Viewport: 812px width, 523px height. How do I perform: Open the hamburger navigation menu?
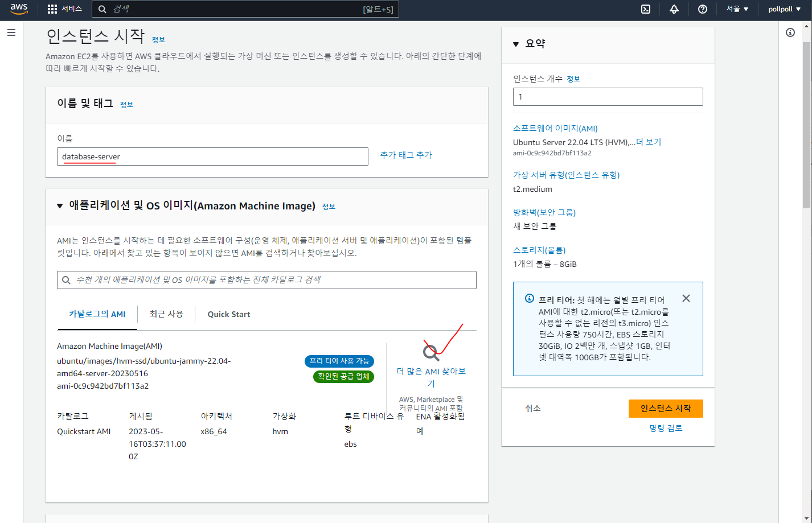11,32
